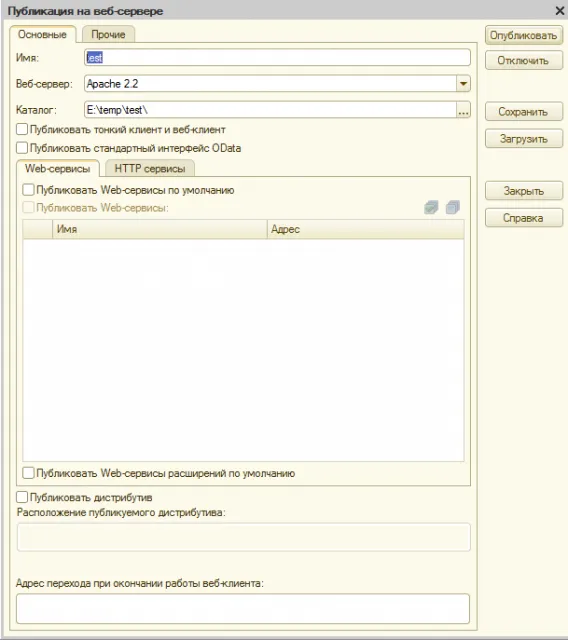
Task: Enable publish extension Web services by default
Action: (29, 473)
